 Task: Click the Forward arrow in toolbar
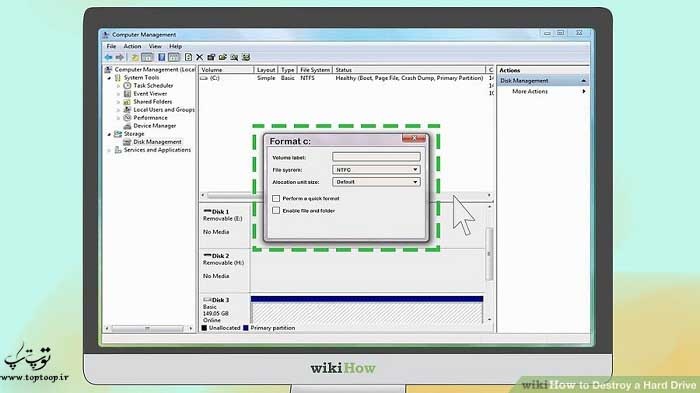(120, 57)
